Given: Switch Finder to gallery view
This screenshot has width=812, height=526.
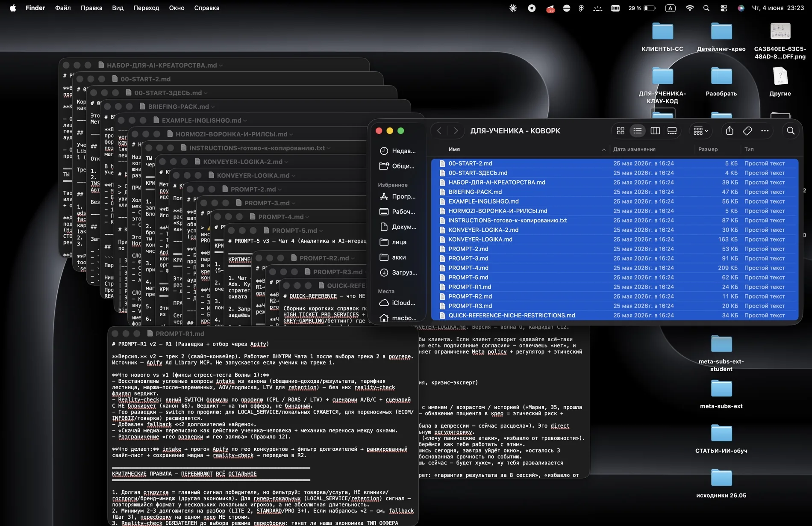Looking at the screenshot, I should click(672, 131).
